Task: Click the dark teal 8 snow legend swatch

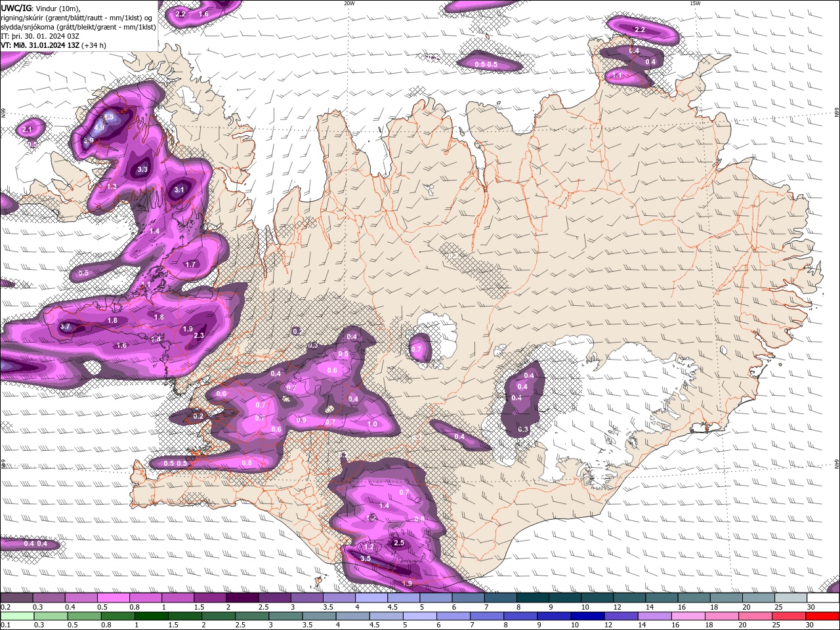Action: click(532, 598)
